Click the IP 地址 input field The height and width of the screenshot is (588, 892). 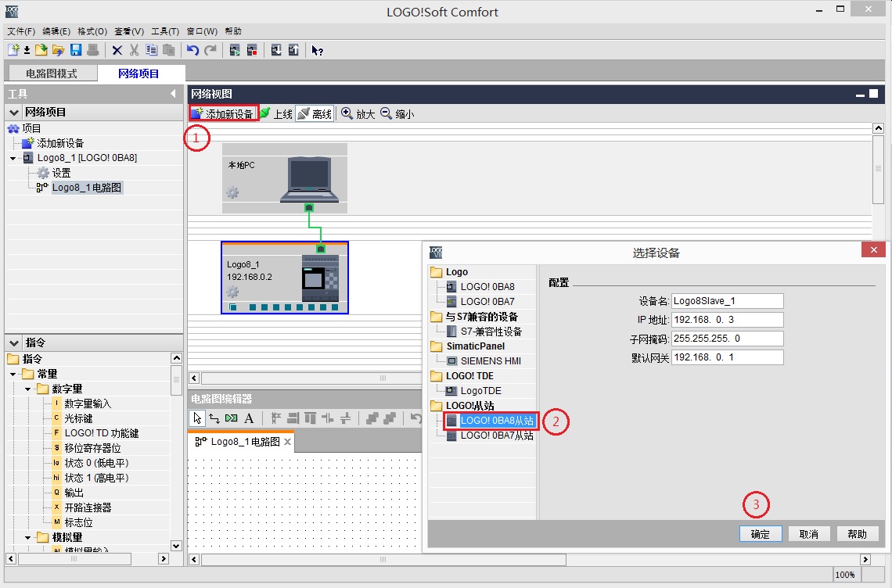click(x=728, y=320)
